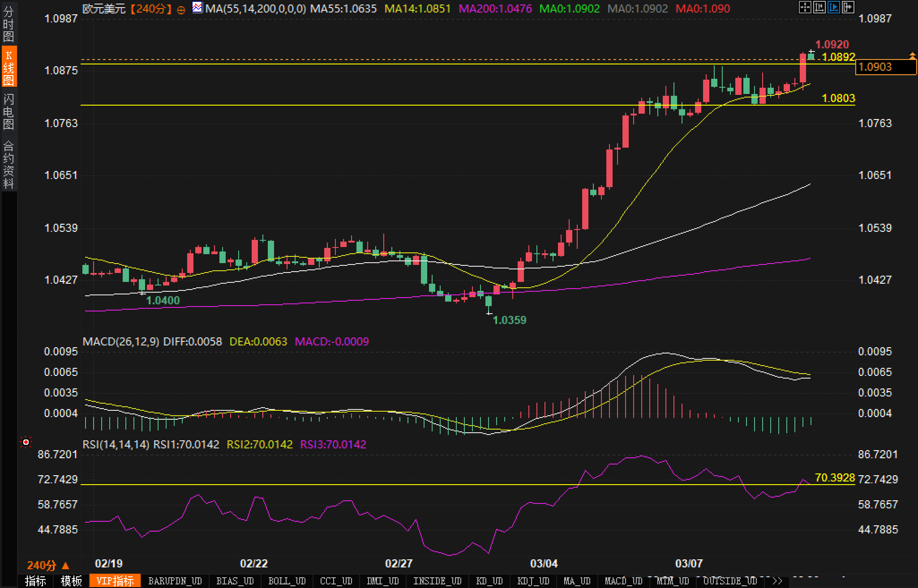Click the current price box 1.0903
Image resolution: width=918 pixels, height=588 pixels.
[x=885, y=67]
